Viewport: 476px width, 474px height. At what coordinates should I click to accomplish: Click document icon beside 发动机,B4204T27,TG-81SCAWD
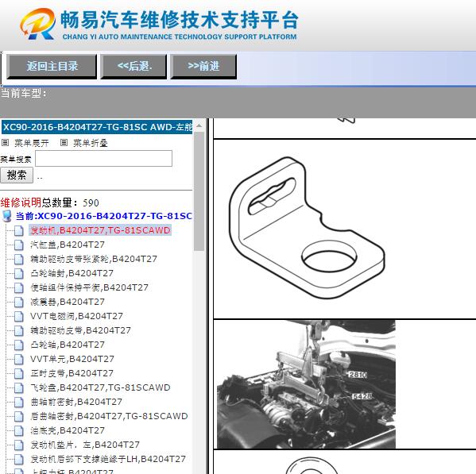point(19,231)
